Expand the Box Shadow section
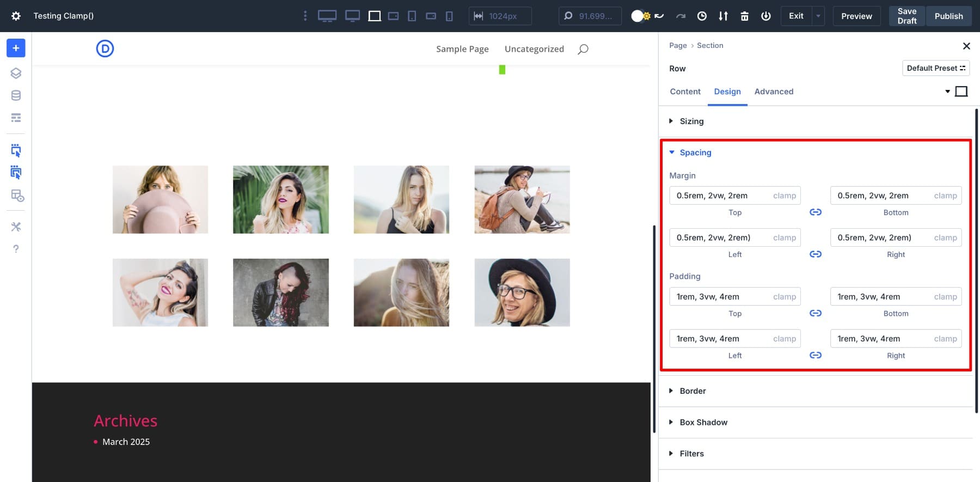980x482 pixels. click(703, 422)
